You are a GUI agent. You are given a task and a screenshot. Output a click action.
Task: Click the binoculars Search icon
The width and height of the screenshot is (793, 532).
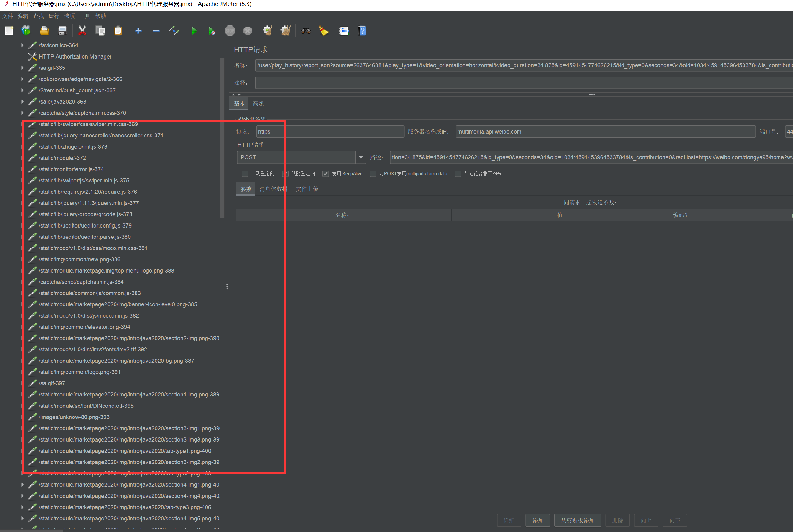point(306,31)
